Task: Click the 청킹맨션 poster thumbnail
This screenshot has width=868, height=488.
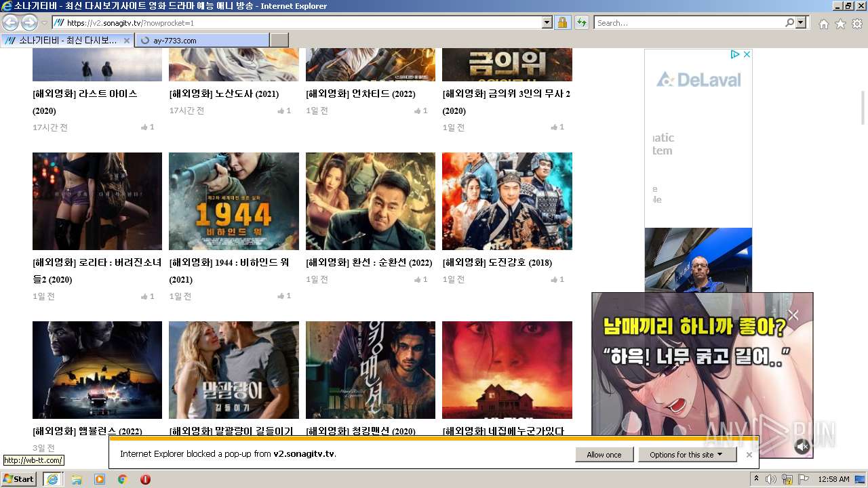Action: (370, 370)
